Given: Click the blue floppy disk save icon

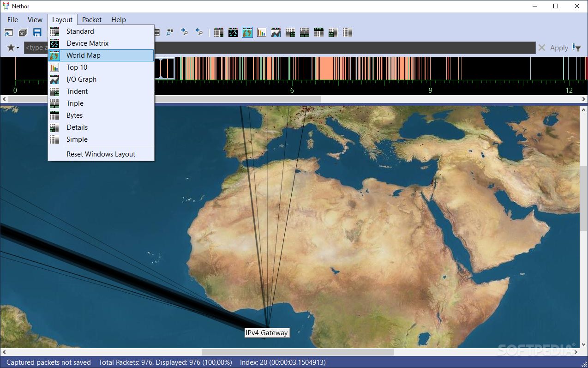Looking at the screenshot, I should 37,32.
